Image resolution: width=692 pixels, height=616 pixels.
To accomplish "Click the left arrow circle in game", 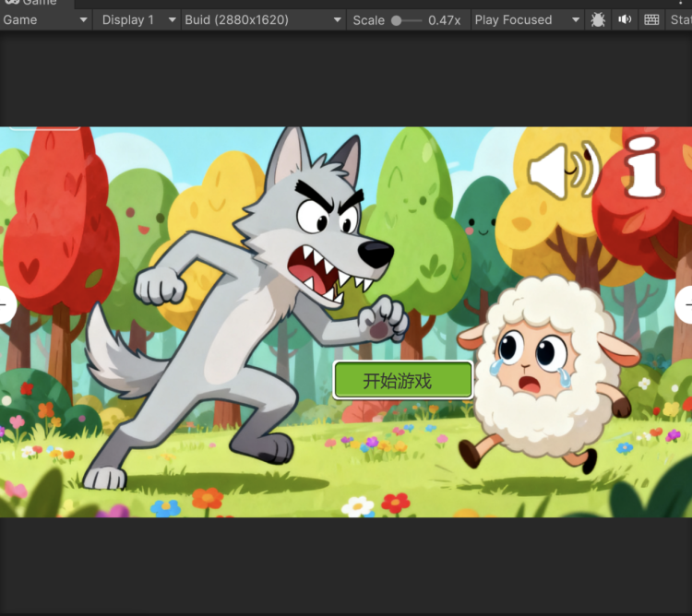I will click(x=5, y=304).
